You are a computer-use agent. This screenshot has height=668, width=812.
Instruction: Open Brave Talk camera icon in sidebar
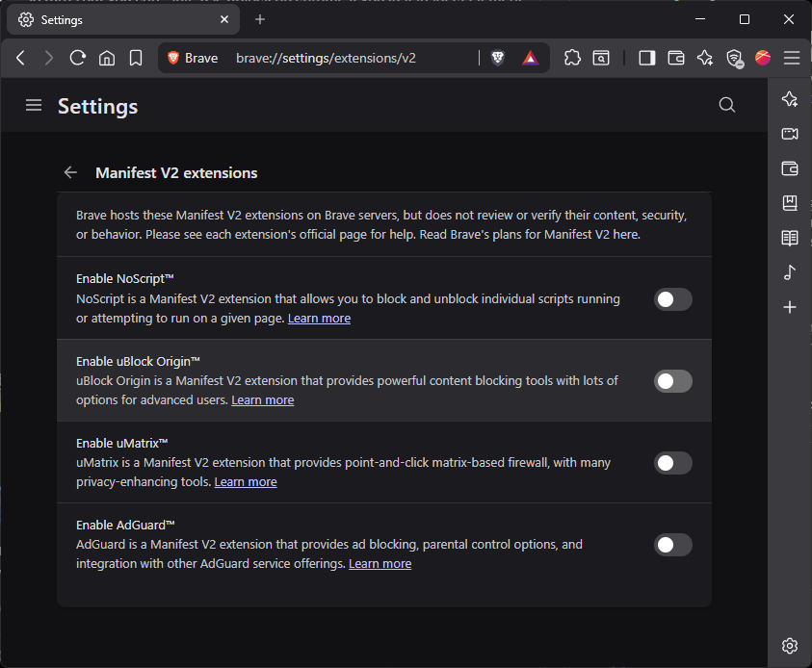(790, 134)
